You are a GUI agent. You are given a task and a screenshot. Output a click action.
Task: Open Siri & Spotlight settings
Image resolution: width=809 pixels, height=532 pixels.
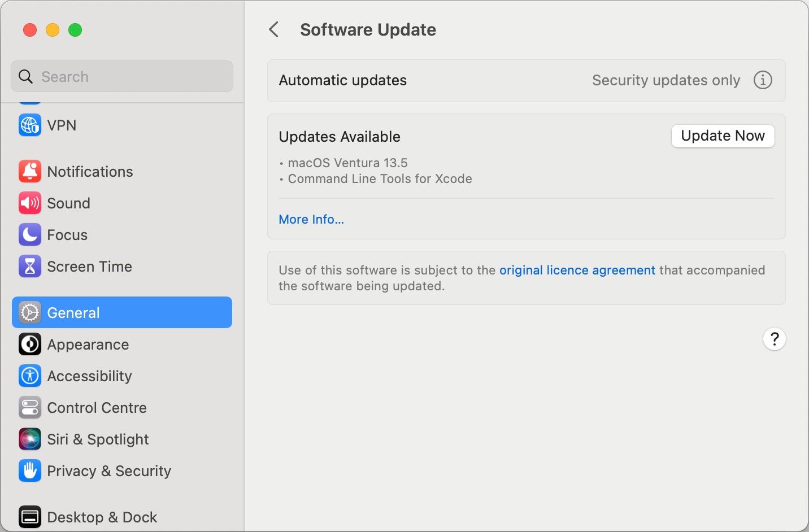coord(98,439)
